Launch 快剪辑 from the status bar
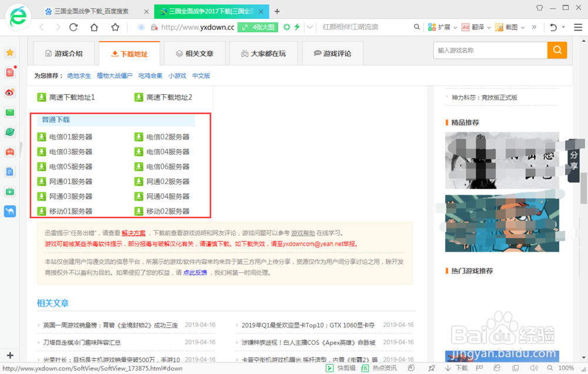Viewport: 588px width, 374px height. coord(341,368)
